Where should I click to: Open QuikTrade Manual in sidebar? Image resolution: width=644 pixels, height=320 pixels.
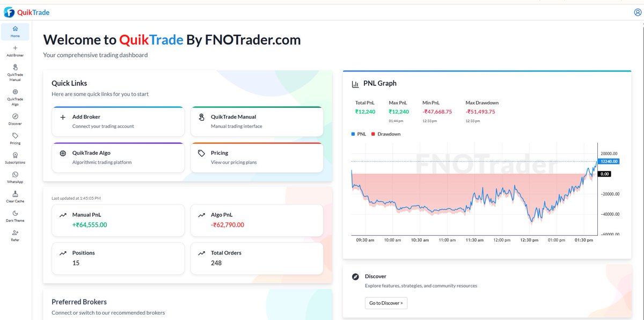point(15,72)
